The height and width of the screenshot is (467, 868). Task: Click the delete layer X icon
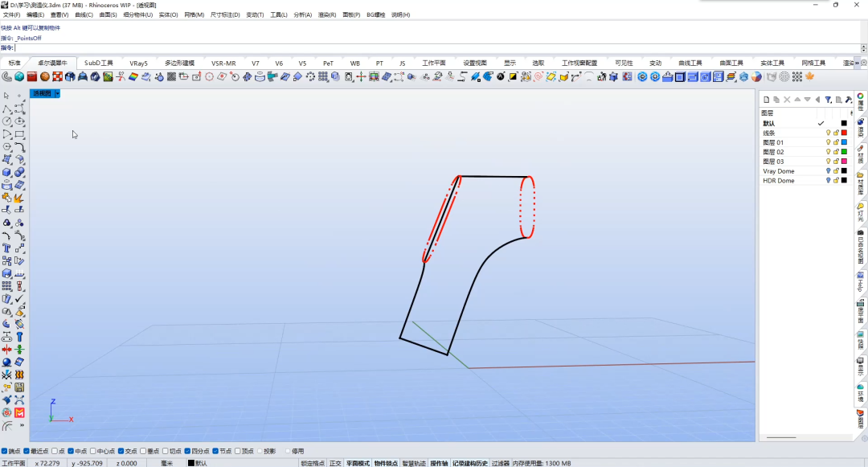point(787,100)
